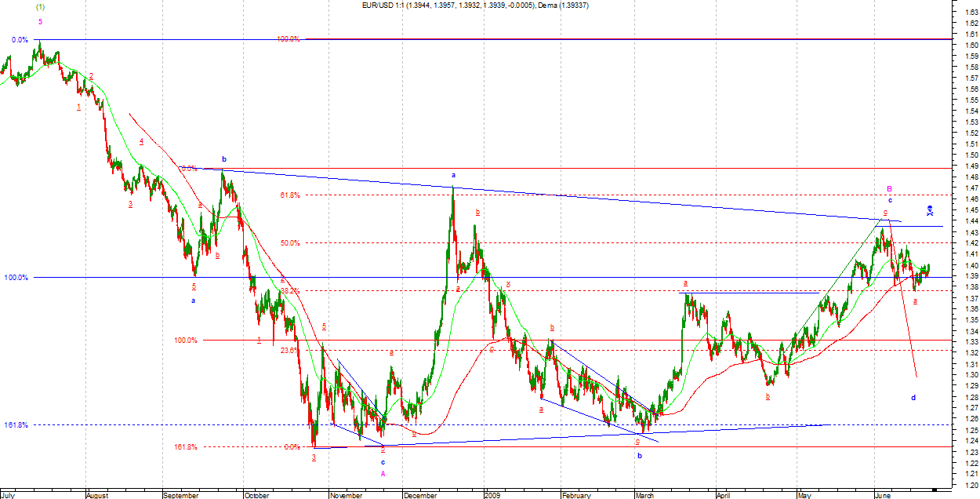Click the green (1) wave label

pyautogui.click(x=41, y=7)
